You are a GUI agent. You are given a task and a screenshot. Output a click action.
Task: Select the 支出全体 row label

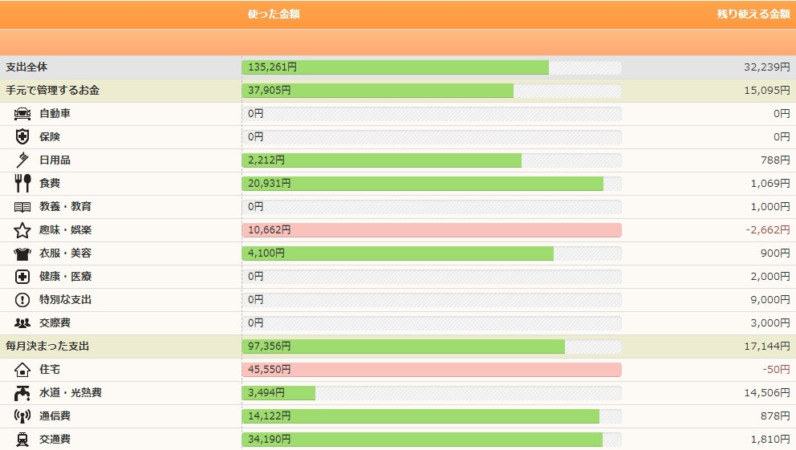click(26, 67)
